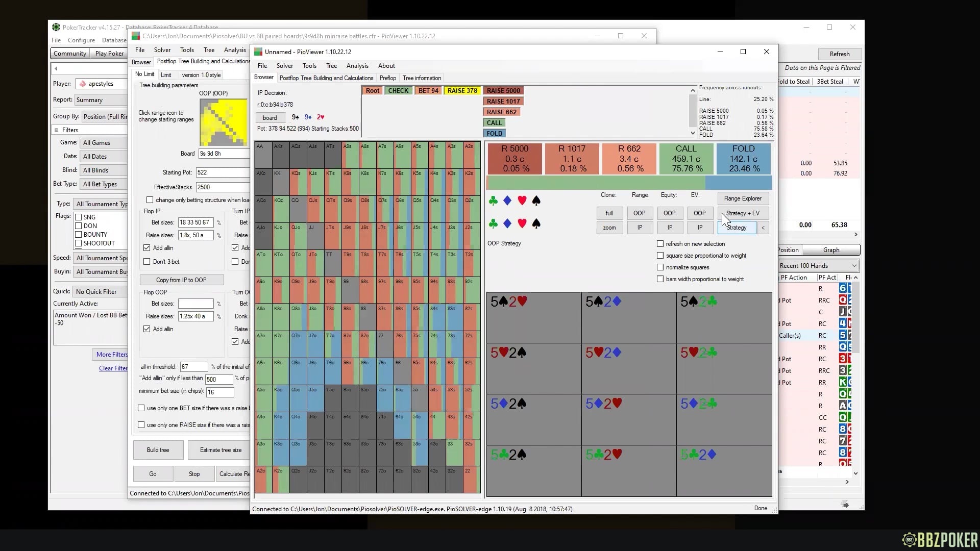The width and height of the screenshot is (980, 551).
Task: Expand the Filters section in PokerTracker
Action: click(57, 130)
